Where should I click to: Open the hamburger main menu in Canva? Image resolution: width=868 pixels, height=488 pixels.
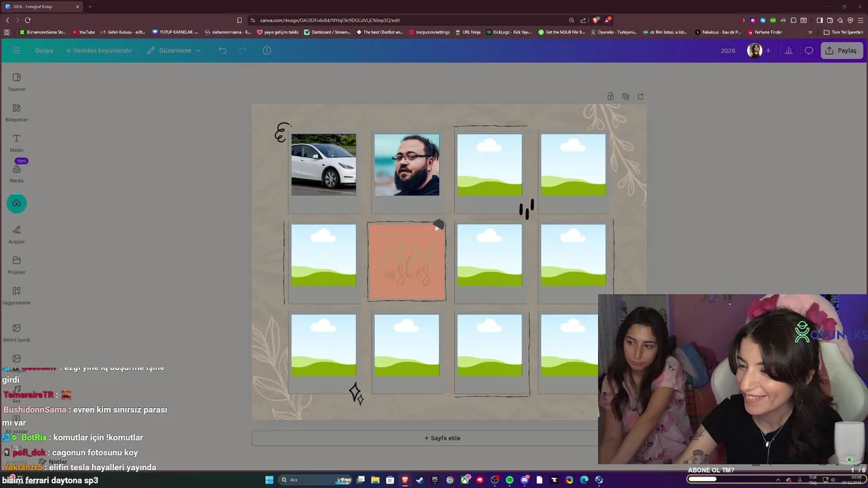(x=17, y=50)
